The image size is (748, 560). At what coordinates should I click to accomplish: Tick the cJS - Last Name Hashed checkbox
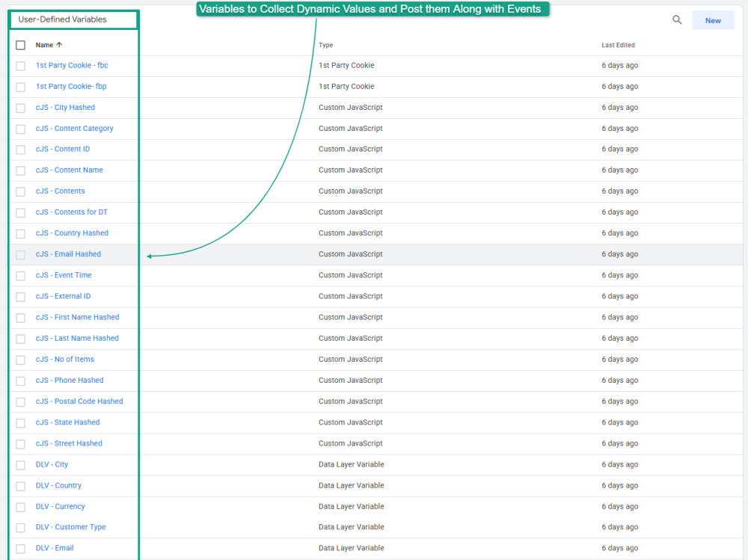pos(20,339)
